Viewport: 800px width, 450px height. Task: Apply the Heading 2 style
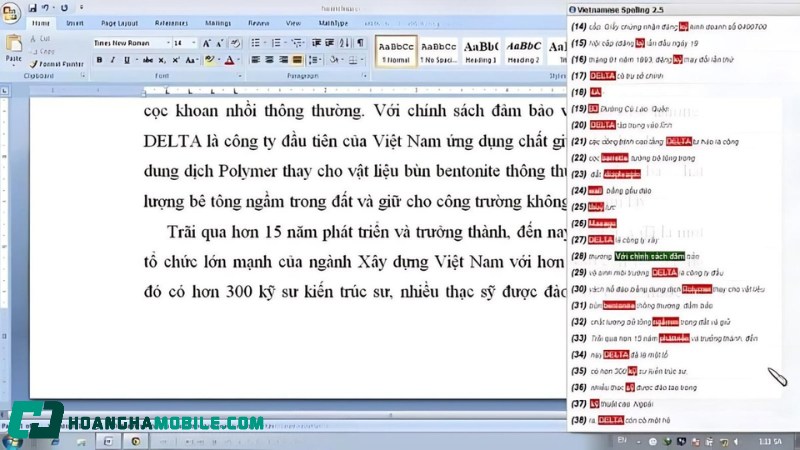point(523,51)
